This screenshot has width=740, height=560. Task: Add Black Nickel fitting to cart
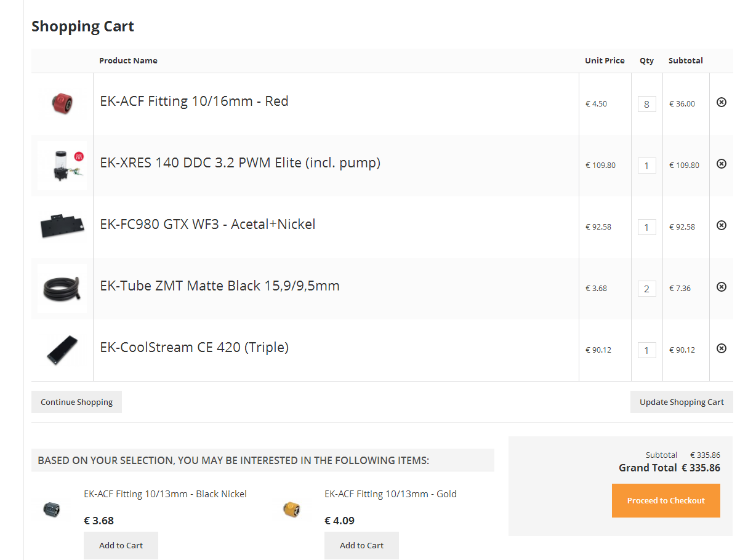tap(121, 545)
